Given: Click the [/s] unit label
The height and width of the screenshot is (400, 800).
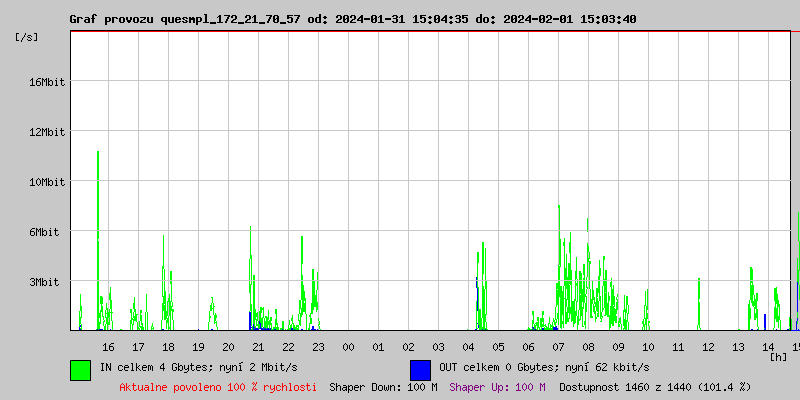Looking at the screenshot, I should [x=27, y=37].
